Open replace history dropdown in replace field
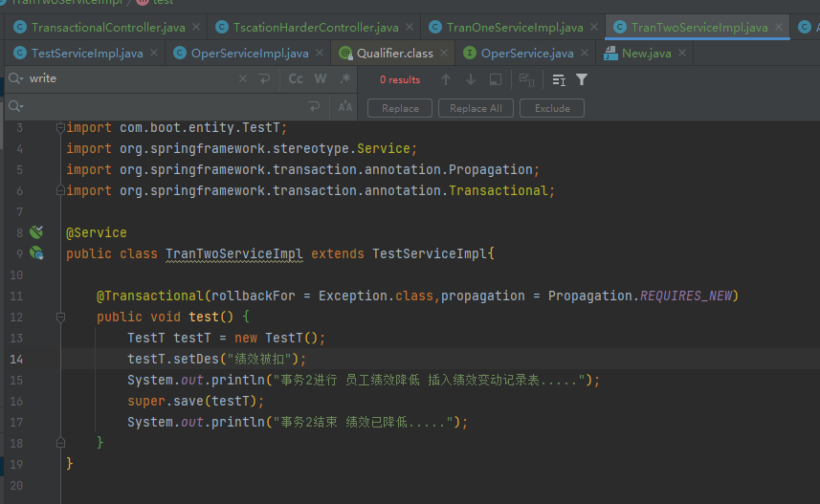The width and height of the screenshot is (820, 504). click(15, 106)
